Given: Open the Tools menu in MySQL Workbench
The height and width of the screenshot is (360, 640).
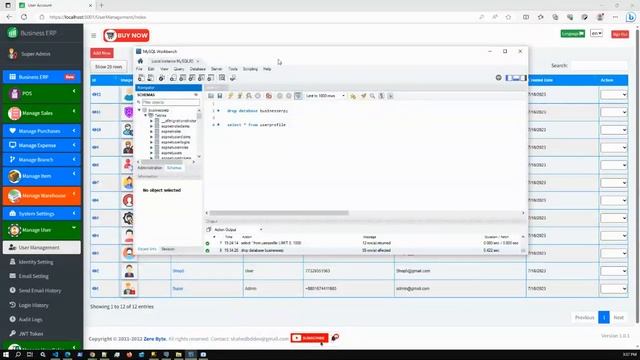Looking at the screenshot, I should tap(233, 69).
